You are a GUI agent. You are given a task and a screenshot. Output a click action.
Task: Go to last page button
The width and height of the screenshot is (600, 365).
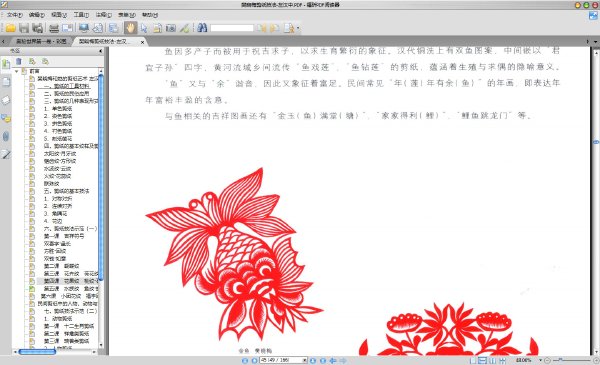click(x=323, y=360)
